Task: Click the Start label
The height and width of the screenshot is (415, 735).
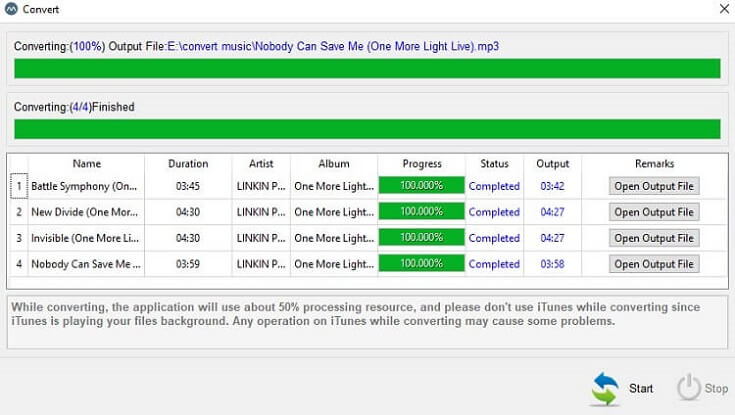Action: [x=641, y=388]
